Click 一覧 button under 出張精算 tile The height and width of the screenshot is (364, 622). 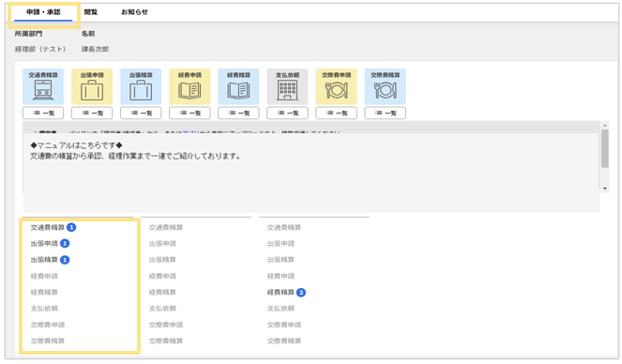[141, 113]
